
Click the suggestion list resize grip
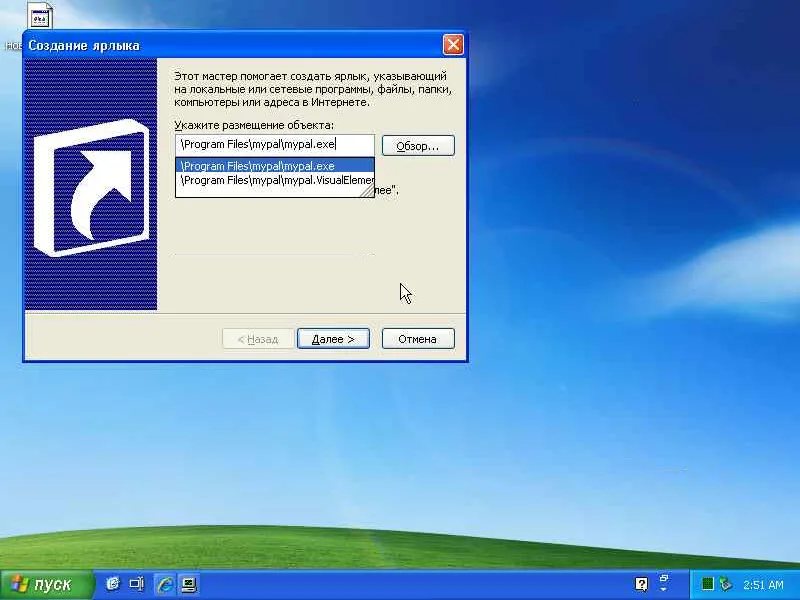pos(368,191)
